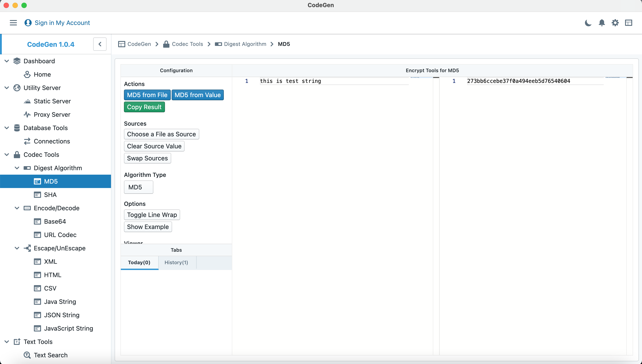
Task: Toggle the line wrap option
Action: [152, 215]
